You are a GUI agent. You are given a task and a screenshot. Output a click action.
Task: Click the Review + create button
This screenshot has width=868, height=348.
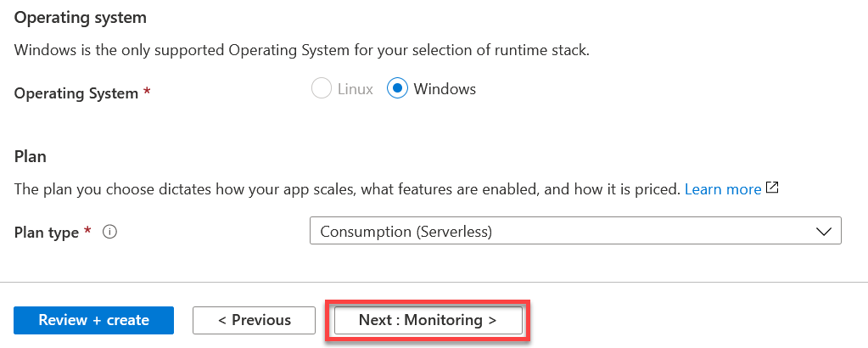(x=93, y=320)
